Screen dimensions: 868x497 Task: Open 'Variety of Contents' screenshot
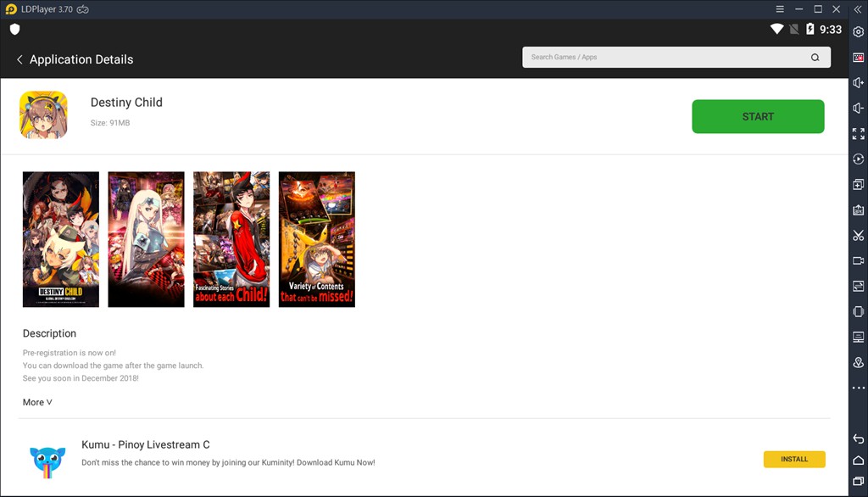(317, 239)
